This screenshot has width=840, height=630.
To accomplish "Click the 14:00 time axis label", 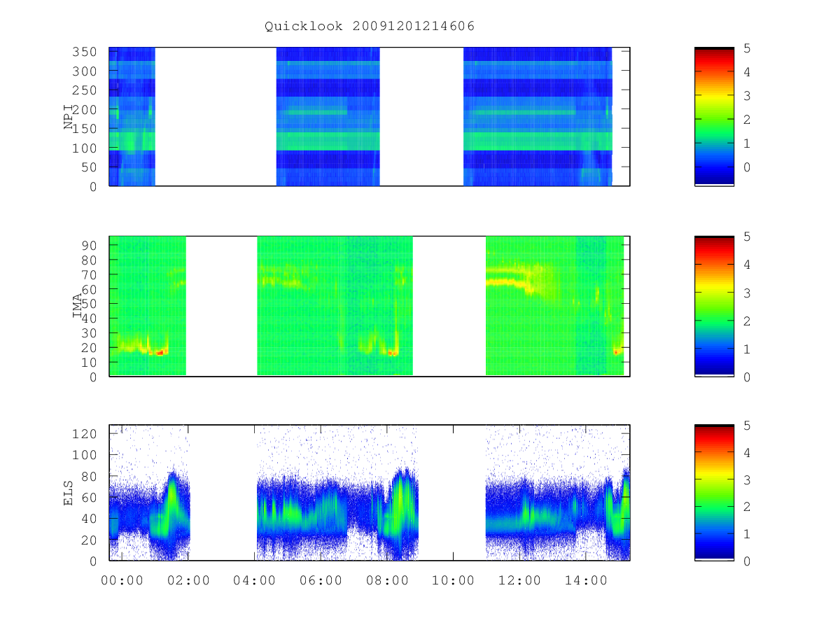I will pos(585,580).
